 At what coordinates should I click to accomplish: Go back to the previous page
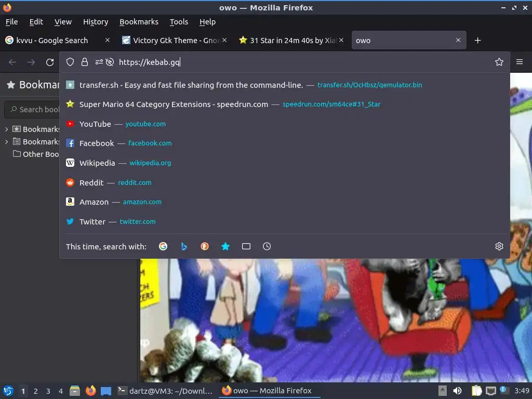pyautogui.click(x=12, y=62)
